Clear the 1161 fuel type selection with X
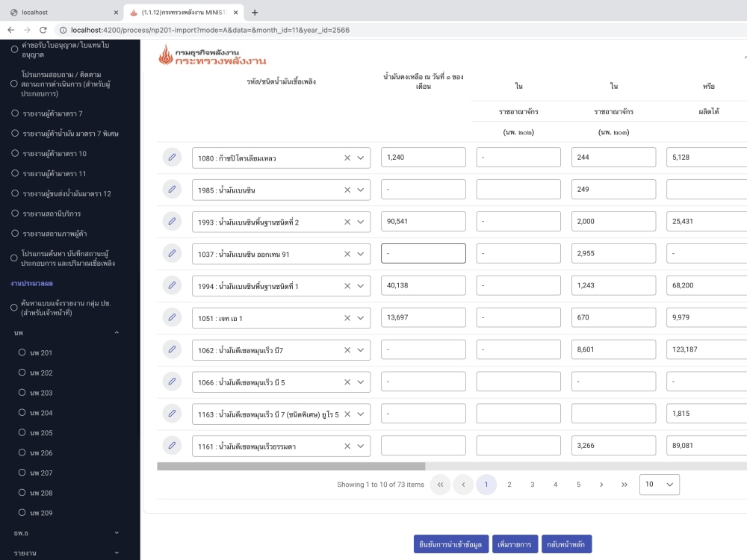Screen dimensions: 747x560 pyautogui.click(x=347, y=447)
